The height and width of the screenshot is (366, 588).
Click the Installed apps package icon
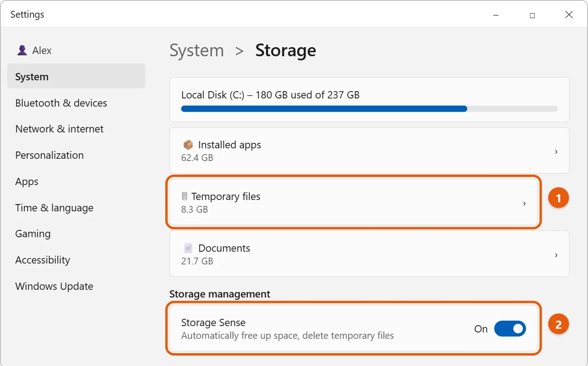coord(188,145)
